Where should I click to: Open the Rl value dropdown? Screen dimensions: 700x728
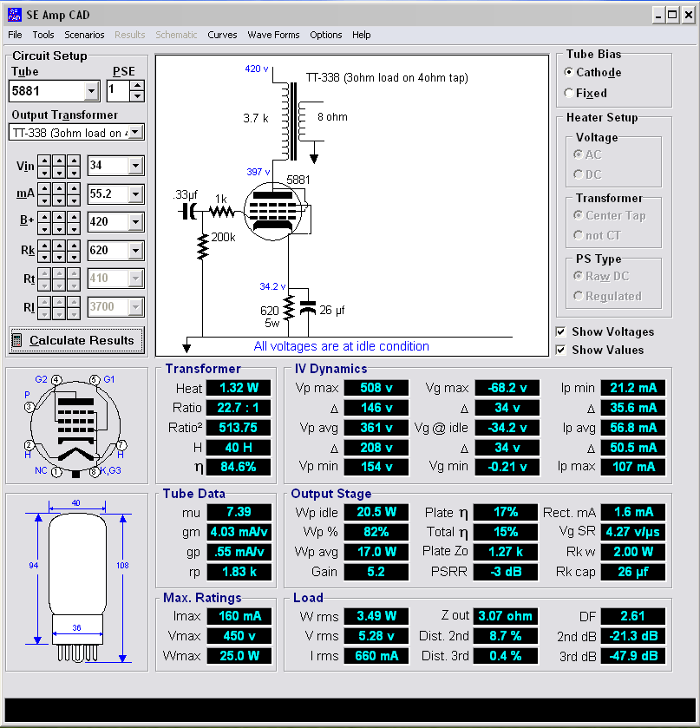tap(135, 307)
